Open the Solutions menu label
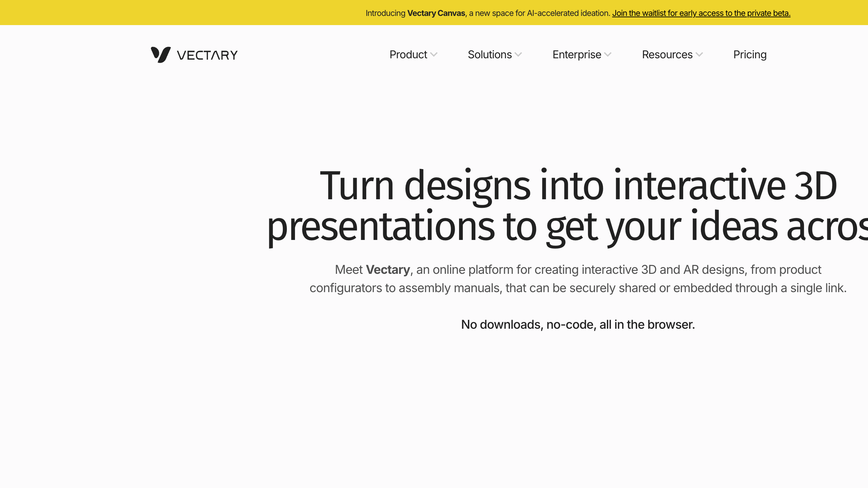Screen dimensions: 868x488 [x=490, y=55]
